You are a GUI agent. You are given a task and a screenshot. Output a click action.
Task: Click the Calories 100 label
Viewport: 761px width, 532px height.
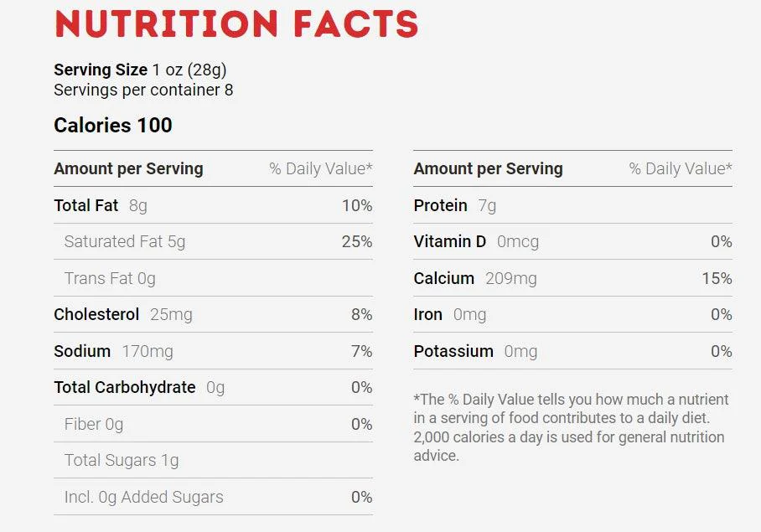pyautogui.click(x=112, y=126)
